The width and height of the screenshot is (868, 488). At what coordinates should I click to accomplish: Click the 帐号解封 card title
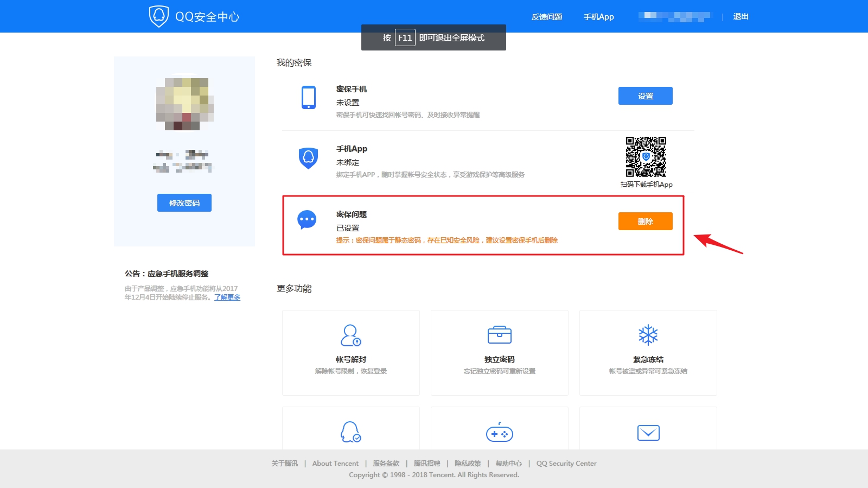[x=351, y=359]
